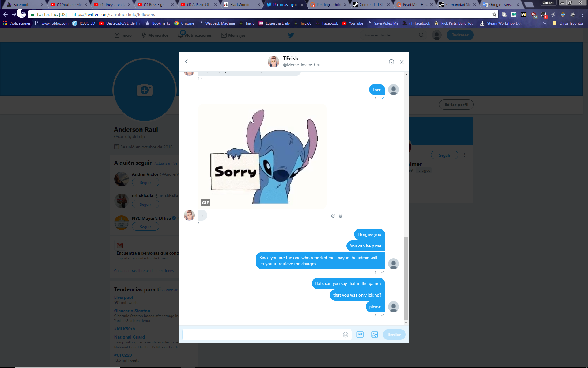Open the Skype extension icon
Viewport: 588px width, 368px height.
point(504,14)
